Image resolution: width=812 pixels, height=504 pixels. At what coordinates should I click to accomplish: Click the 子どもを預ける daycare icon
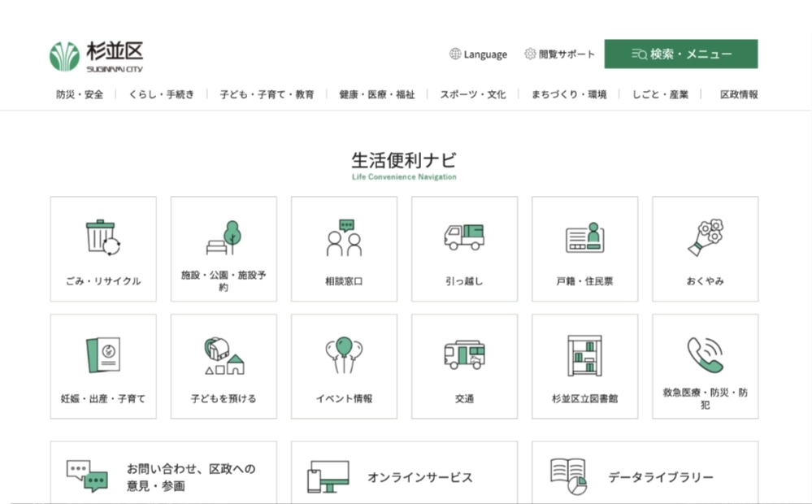tap(224, 355)
